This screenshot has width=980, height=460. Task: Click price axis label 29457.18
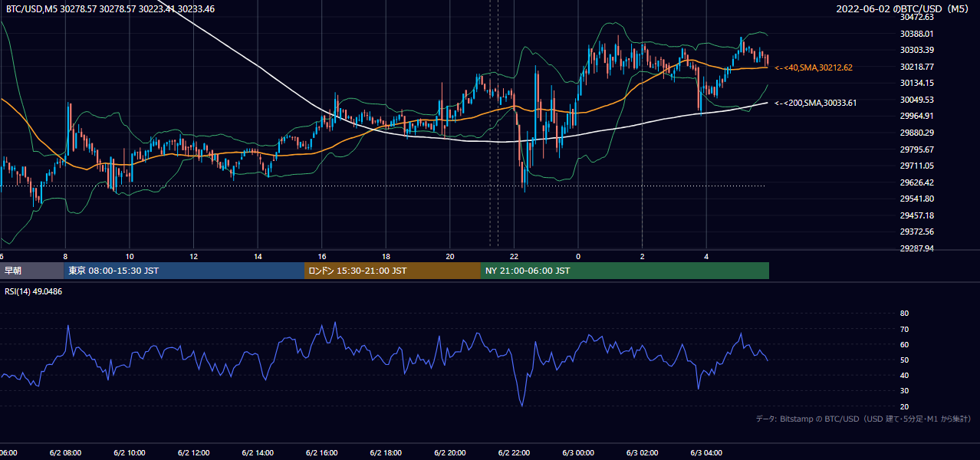(x=916, y=215)
